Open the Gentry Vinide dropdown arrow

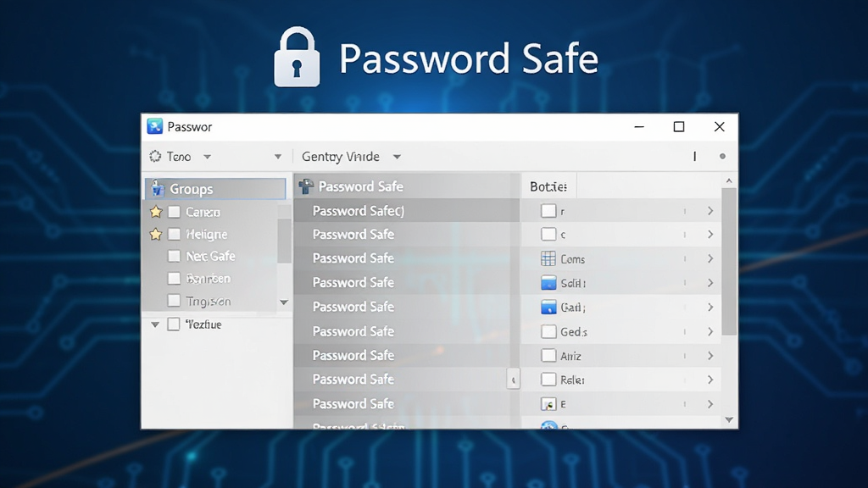pos(397,157)
